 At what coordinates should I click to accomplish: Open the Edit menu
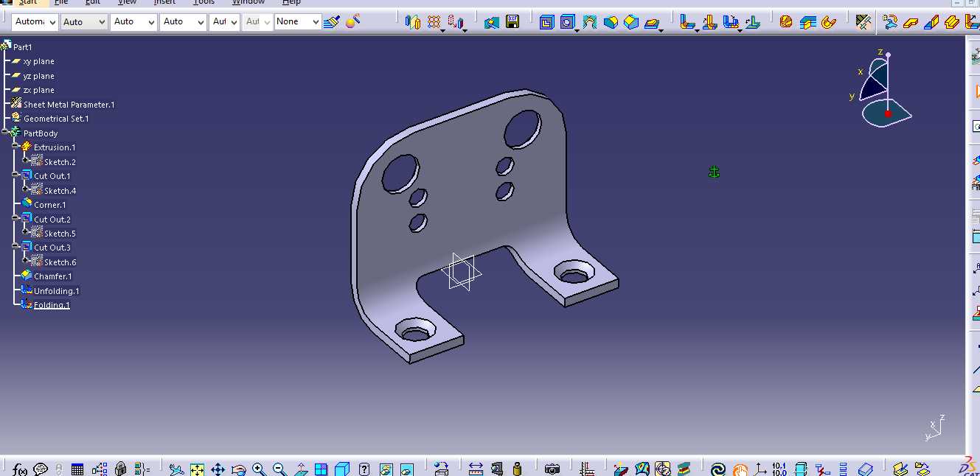[92, 2]
